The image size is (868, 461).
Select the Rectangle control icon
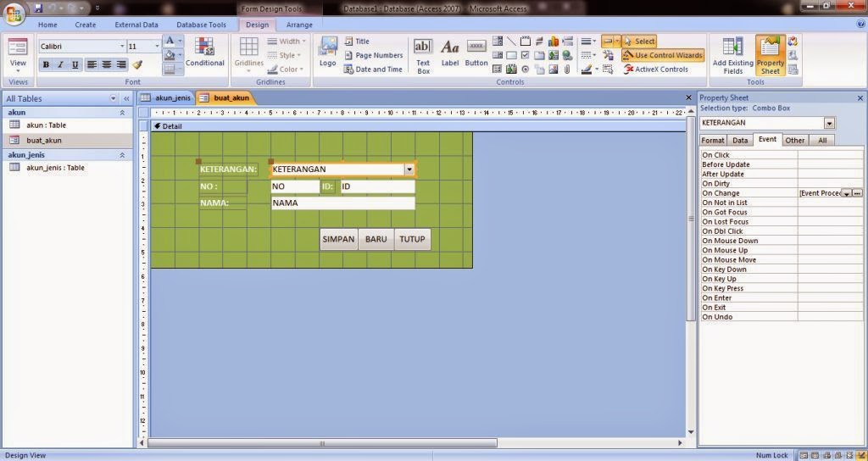click(511, 55)
